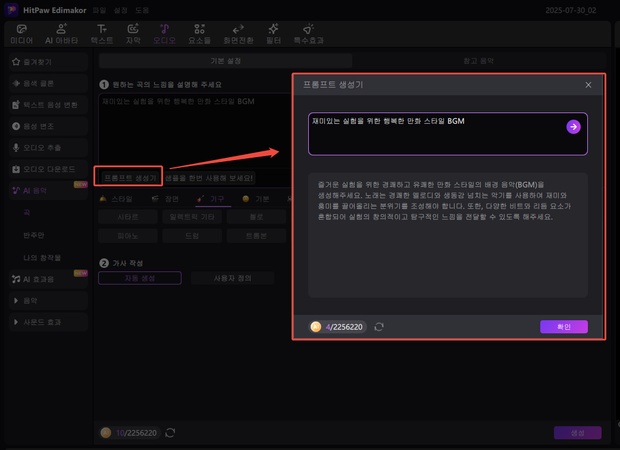Open 음색 클론 voice clone

(48, 83)
